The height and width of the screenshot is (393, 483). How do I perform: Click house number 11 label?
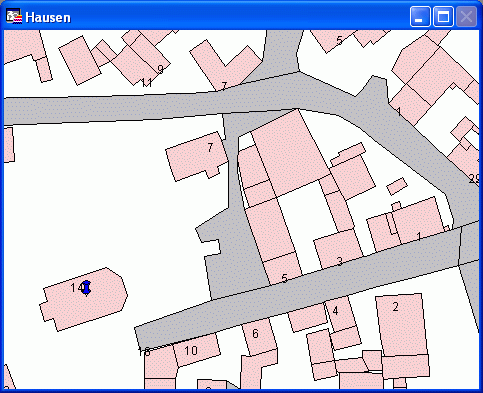(x=146, y=82)
